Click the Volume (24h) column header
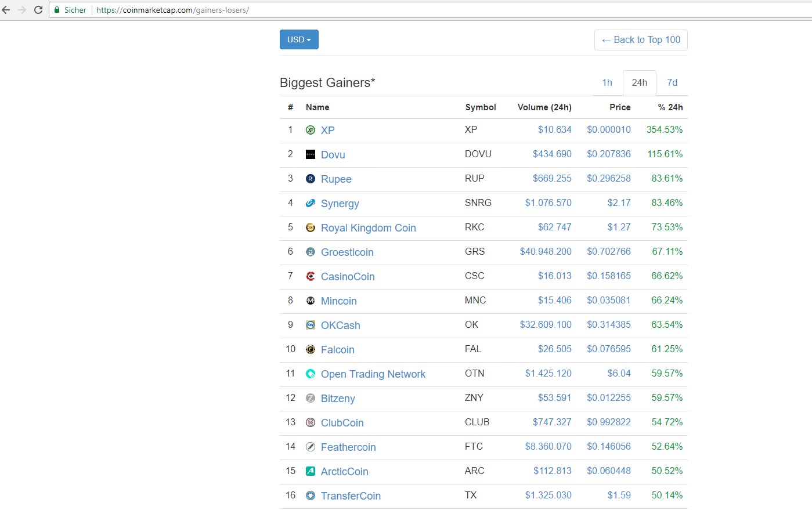Screen dimensions: 812x510 coord(544,107)
